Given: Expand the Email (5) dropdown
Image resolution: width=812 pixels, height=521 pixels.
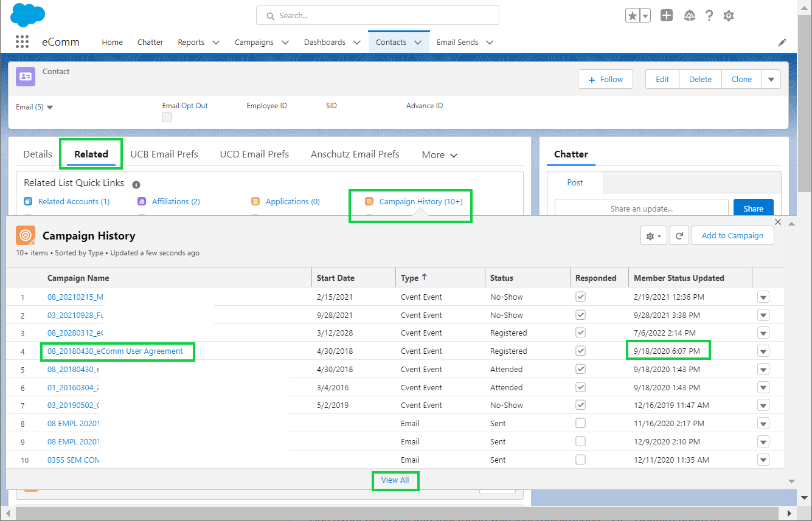Looking at the screenshot, I should [50, 108].
